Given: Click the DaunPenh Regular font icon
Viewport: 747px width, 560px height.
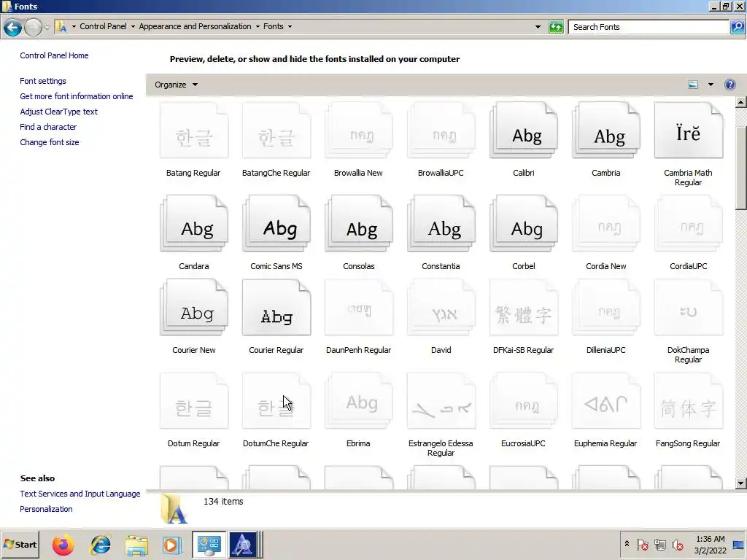Looking at the screenshot, I should click(x=359, y=308).
